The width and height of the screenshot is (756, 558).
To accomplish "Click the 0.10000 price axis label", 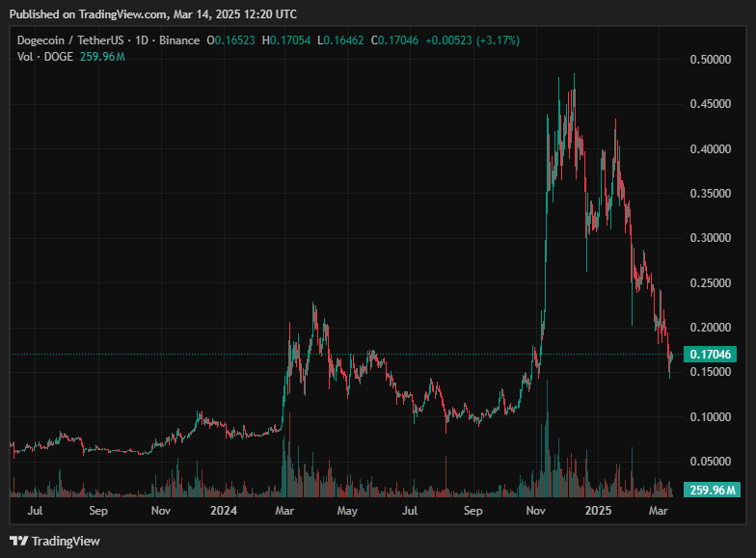I will [710, 416].
